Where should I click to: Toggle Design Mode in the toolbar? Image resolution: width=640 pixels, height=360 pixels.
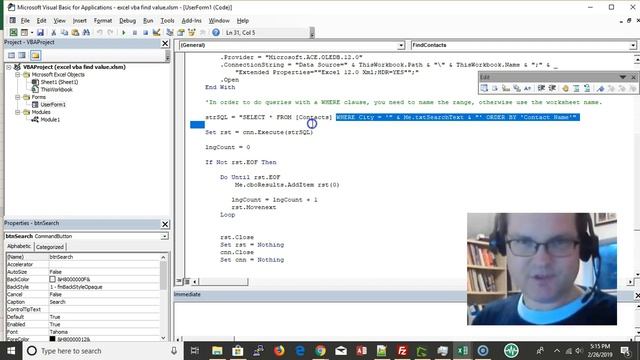156,32
